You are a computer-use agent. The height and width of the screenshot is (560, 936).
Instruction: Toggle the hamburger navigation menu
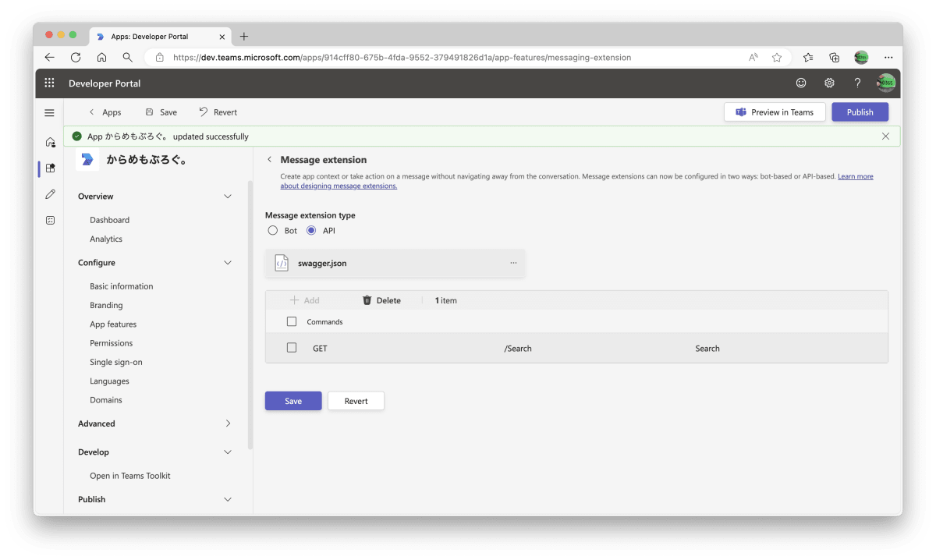coord(49,112)
